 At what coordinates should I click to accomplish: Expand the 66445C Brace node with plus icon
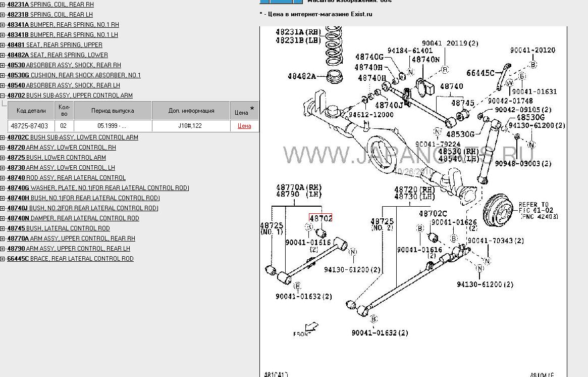point(3,259)
